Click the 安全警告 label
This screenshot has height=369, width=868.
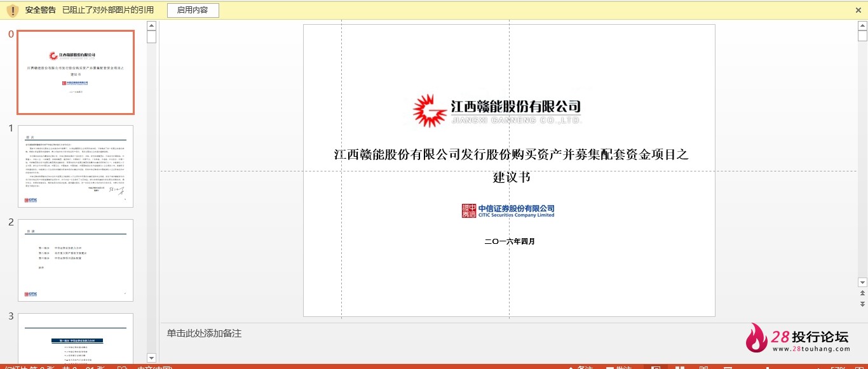pyautogui.click(x=41, y=10)
